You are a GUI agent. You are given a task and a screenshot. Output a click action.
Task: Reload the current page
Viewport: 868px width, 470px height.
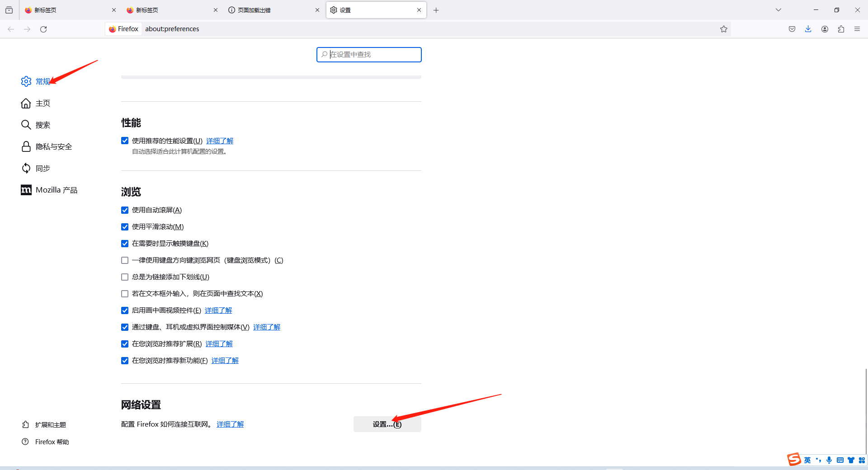coord(43,29)
